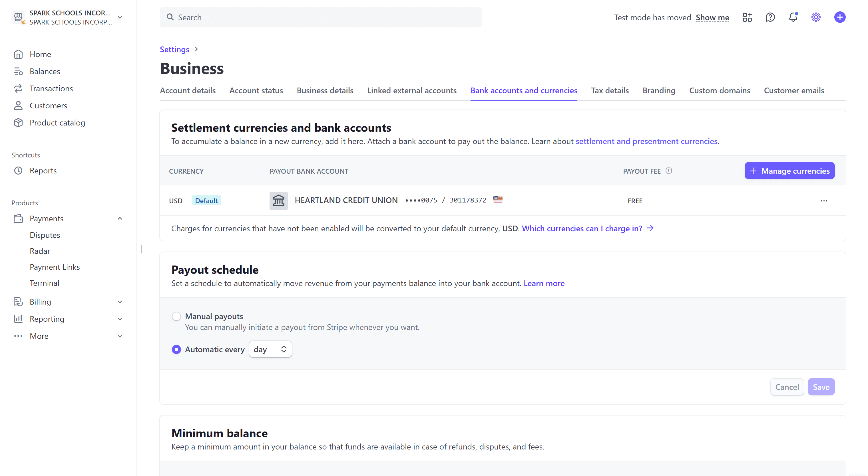868x476 pixels.
Task: Click the apps grid icon
Action: click(747, 17)
